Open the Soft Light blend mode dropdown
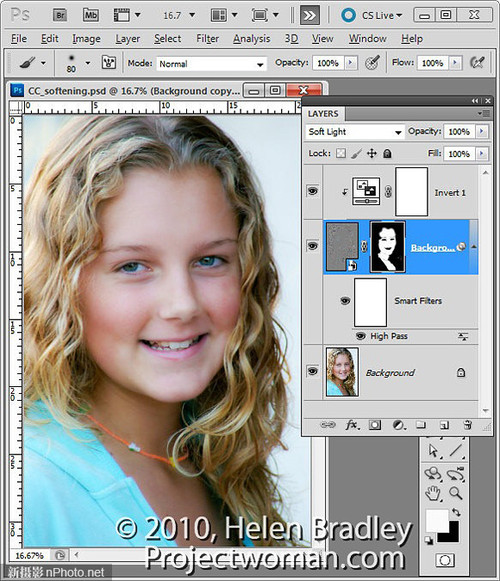This screenshot has height=581, width=500. tap(354, 132)
